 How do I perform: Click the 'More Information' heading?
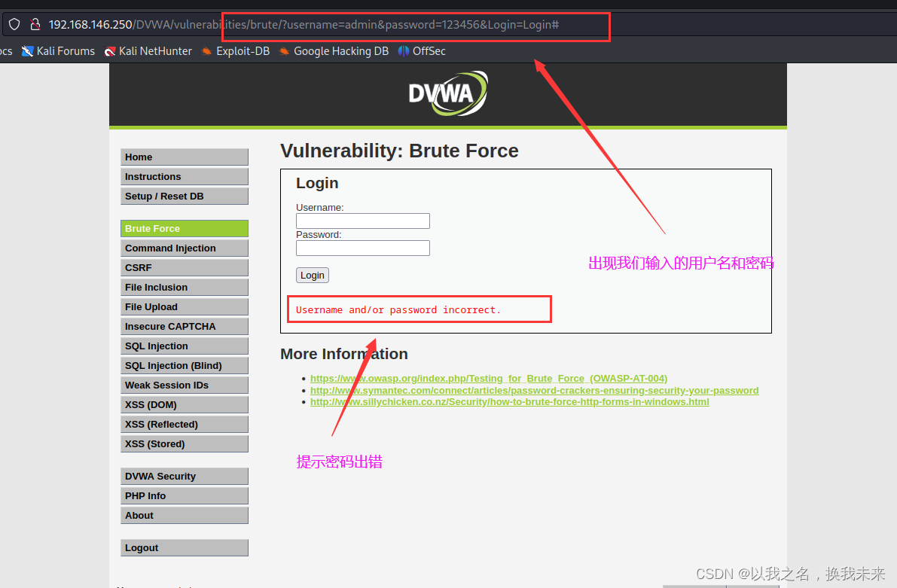click(343, 354)
